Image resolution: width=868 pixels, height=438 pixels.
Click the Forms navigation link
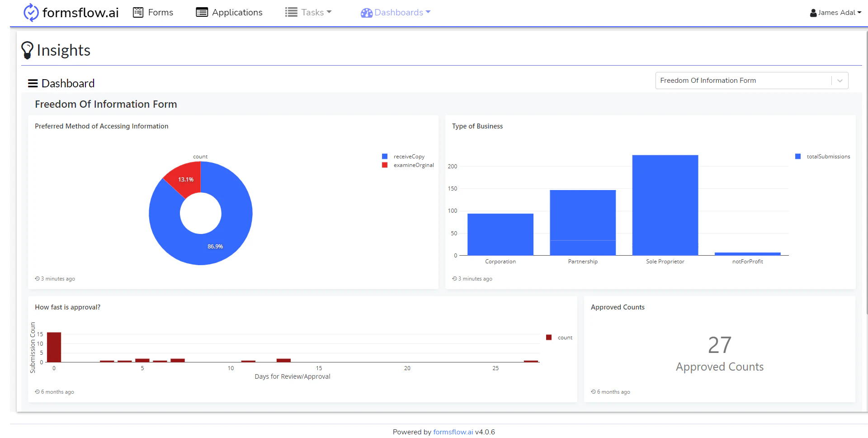point(160,12)
